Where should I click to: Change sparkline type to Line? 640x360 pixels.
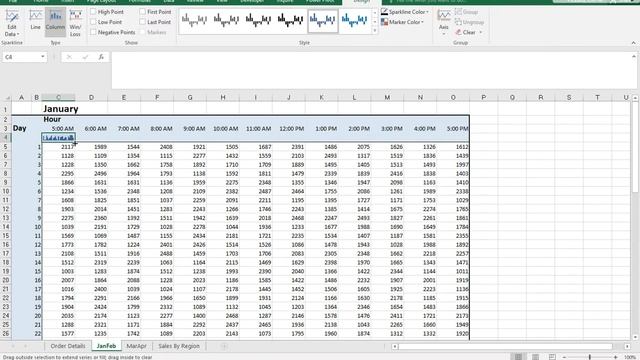click(x=36, y=20)
